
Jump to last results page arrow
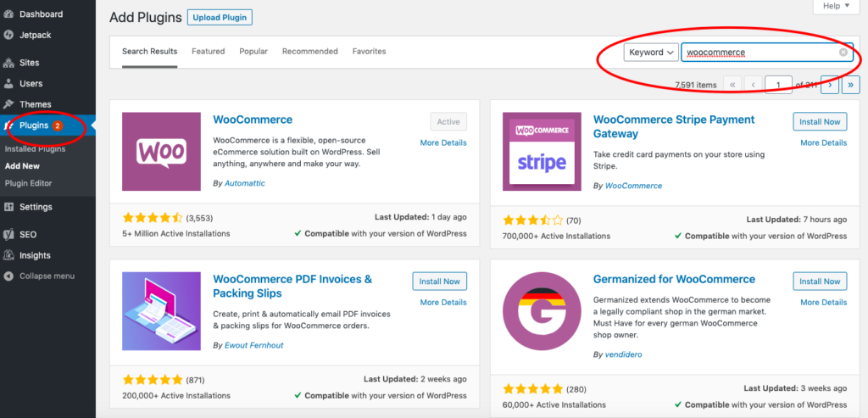850,85
